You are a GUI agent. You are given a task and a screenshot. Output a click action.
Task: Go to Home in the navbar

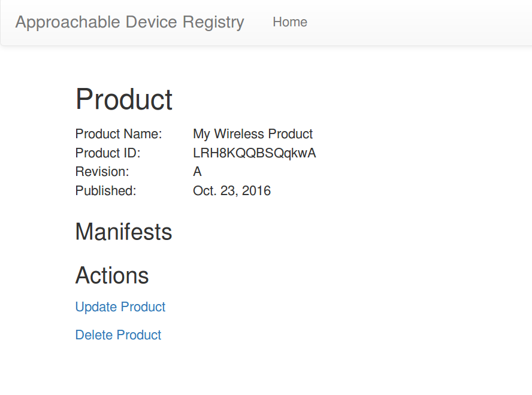point(290,22)
